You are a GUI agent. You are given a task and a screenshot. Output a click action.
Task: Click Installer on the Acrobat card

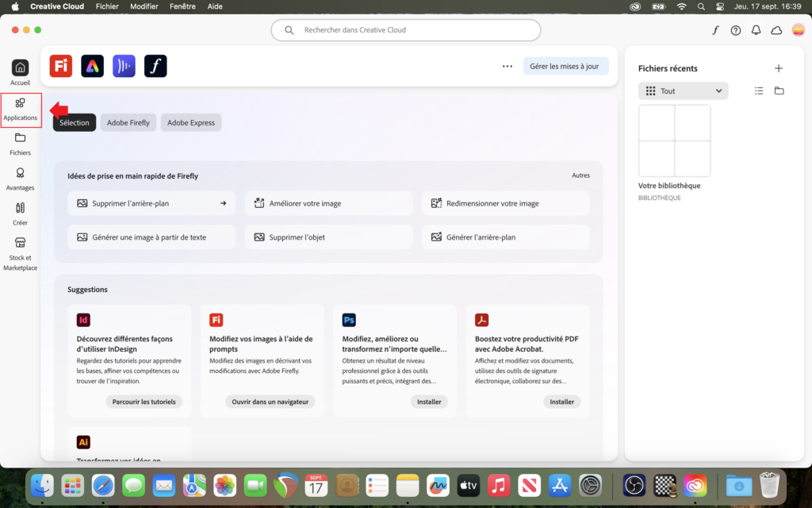coord(562,402)
